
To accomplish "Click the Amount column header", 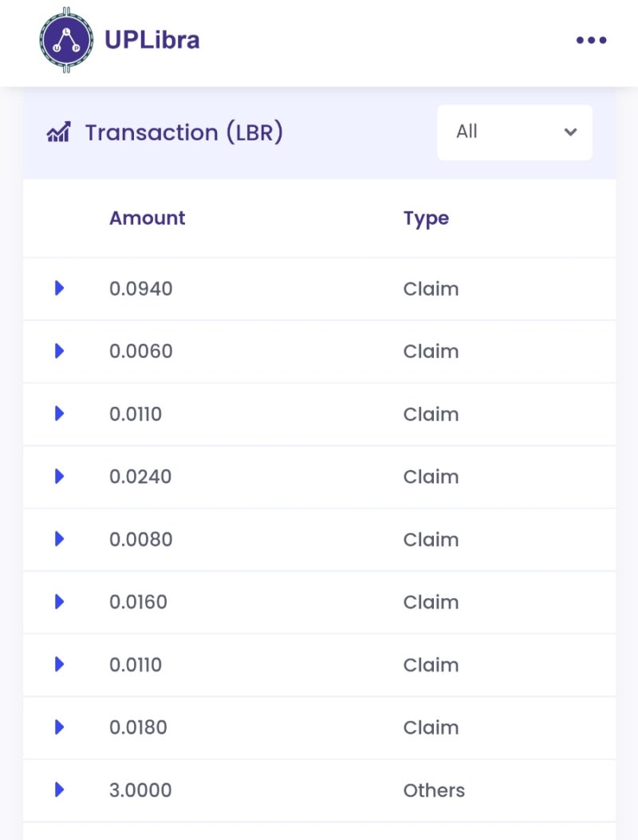I will (x=148, y=219).
